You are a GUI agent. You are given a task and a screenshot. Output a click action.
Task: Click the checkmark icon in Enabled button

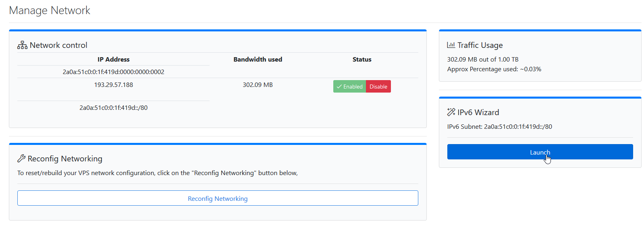coord(339,87)
